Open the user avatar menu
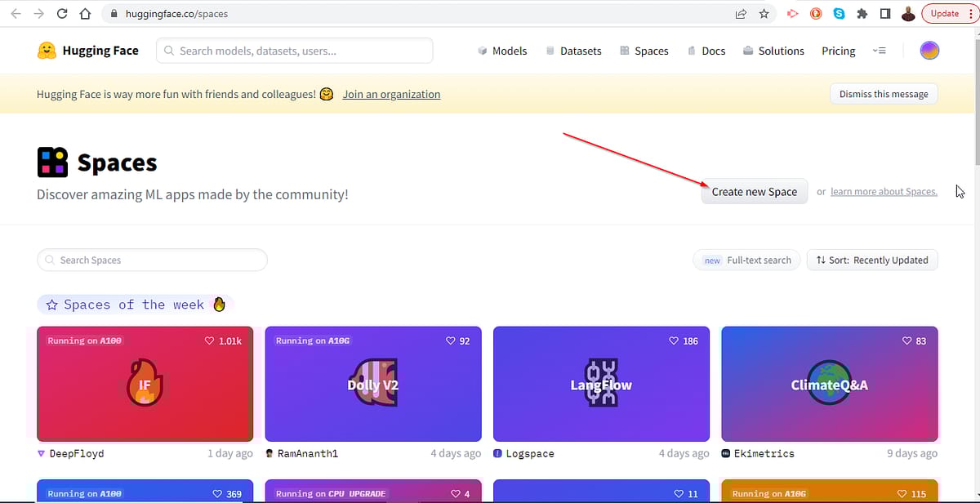 [929, 51]
